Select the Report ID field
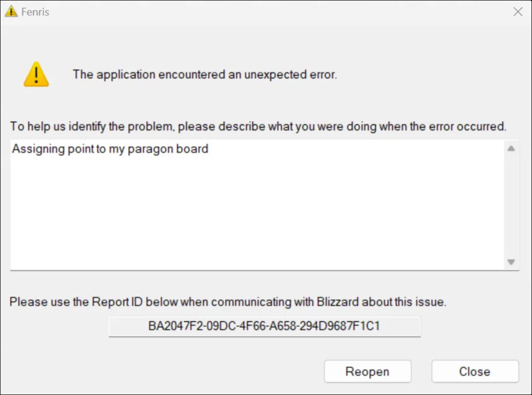This screenshot has width=532, height=395. tap(265, 326)
